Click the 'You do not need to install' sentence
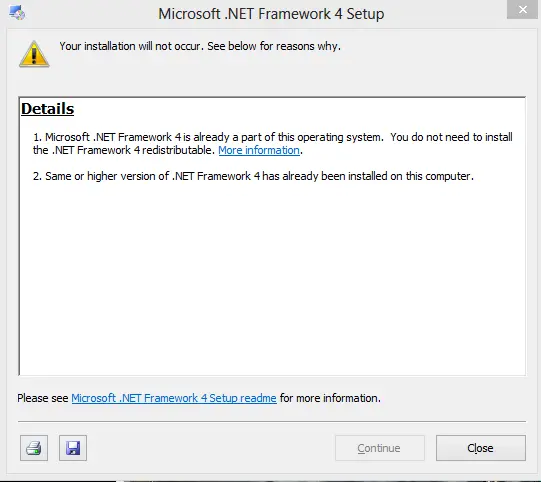Image resolution: width=541 pixels, height=482 pixels. click(451, 137)
